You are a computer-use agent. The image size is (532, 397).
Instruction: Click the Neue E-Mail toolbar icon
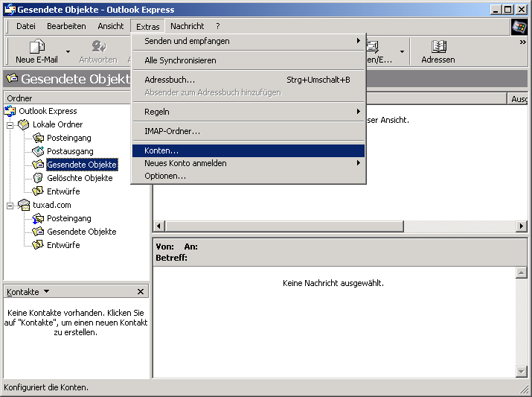(x=36, y=46)
